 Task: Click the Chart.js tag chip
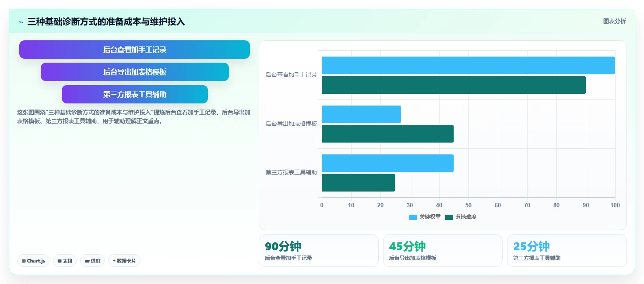(x=33, y=261)
